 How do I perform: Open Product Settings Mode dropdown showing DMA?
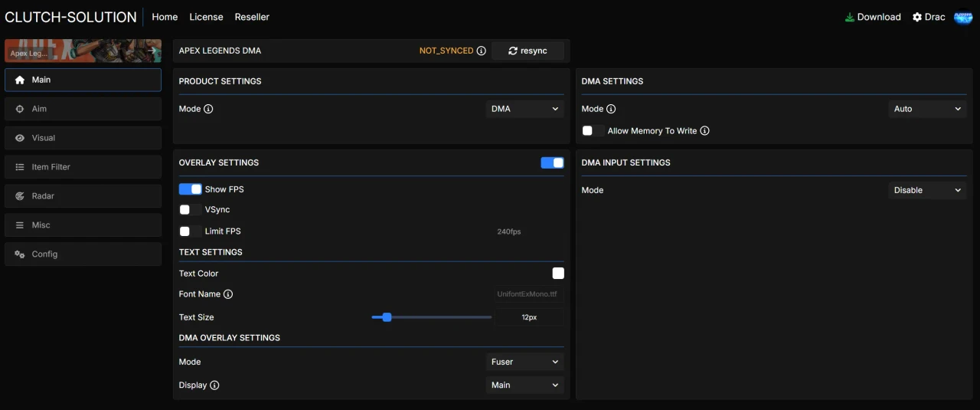coord(525,109)
